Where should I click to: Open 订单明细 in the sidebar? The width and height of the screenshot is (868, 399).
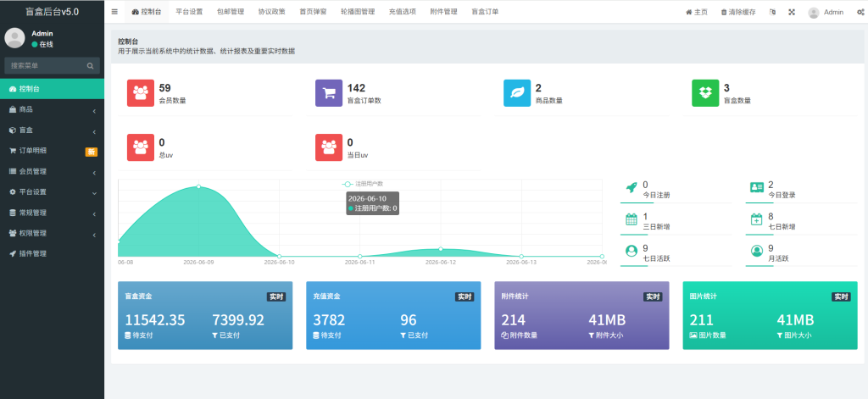click(52, 151)
